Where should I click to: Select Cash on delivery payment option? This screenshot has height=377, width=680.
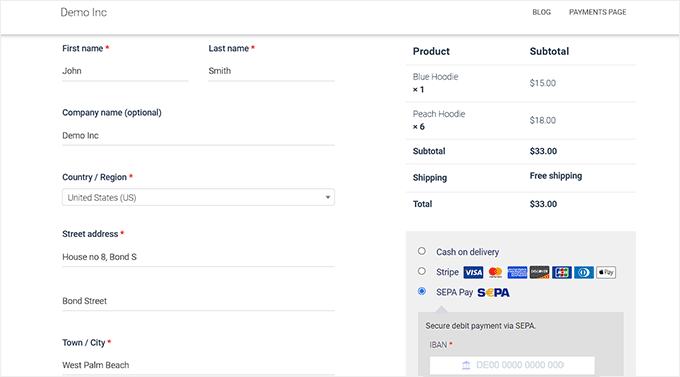(422, 251)
